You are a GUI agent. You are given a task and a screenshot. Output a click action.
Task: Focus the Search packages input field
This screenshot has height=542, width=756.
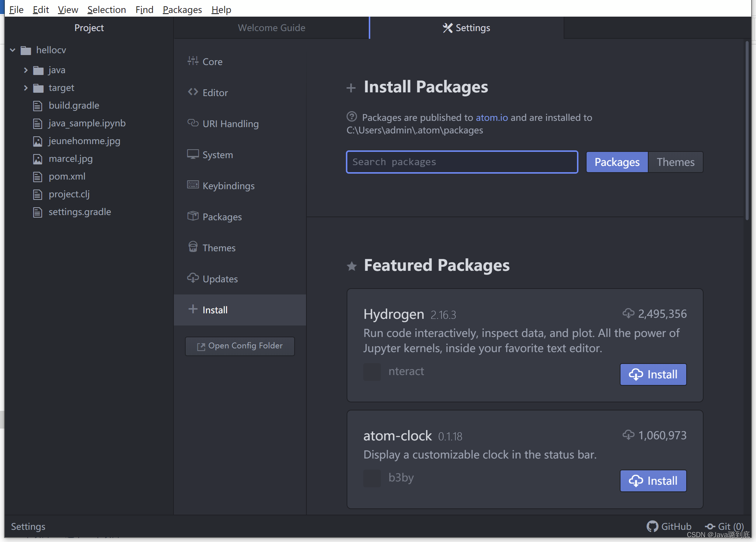[462, 162]
